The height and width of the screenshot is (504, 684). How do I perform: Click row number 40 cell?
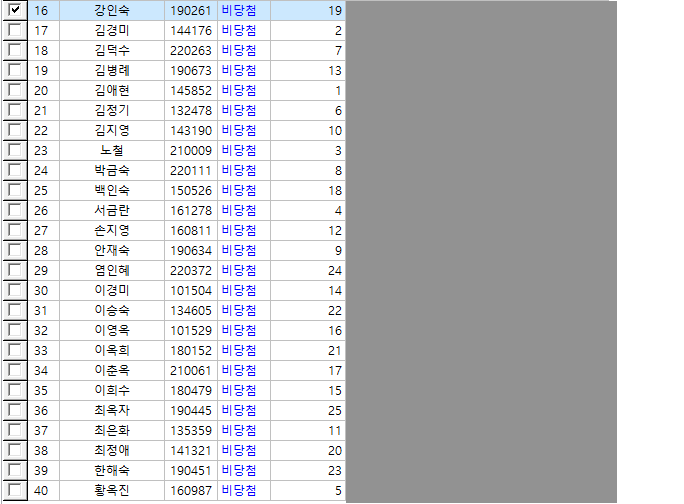(x=44, y=490)
